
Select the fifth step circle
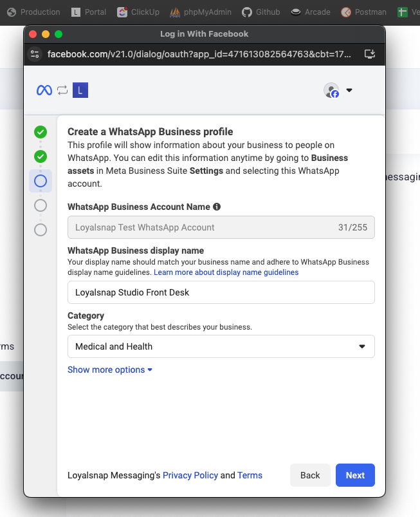pos(41,230)
